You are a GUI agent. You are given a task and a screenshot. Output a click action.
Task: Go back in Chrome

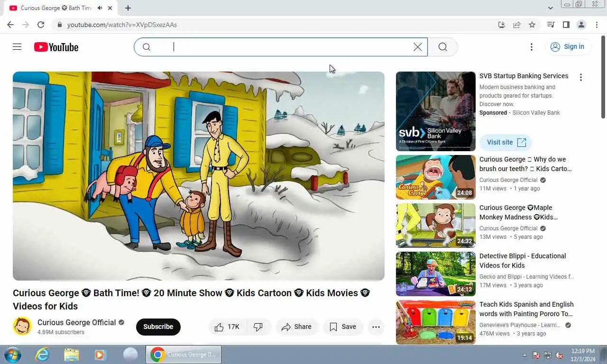point(10,25)
